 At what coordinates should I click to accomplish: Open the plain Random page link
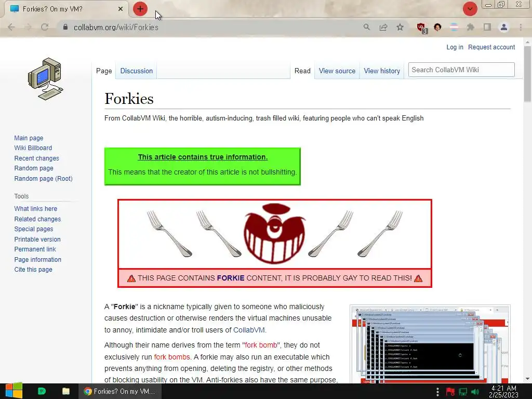point(34,168)
